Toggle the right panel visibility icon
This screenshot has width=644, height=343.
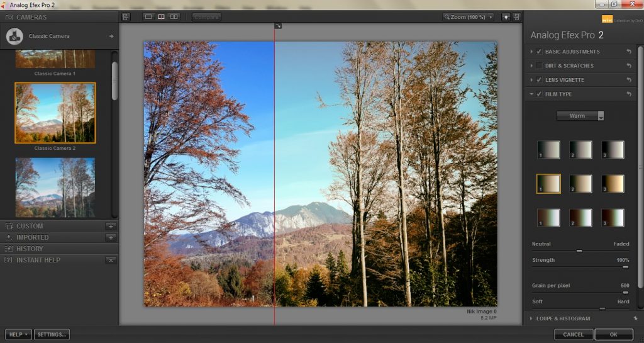(516, 17)
